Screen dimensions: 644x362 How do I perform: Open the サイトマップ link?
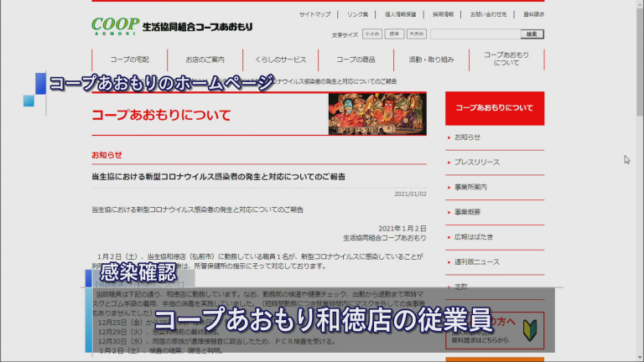pyautogui.click(x=314, y=14)
